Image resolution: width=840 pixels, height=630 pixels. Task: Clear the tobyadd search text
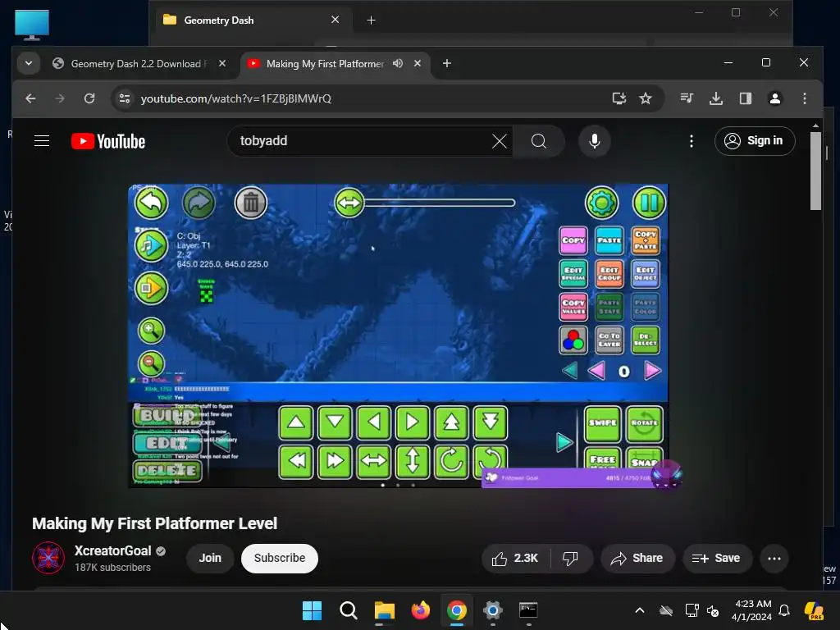[500, 141]
